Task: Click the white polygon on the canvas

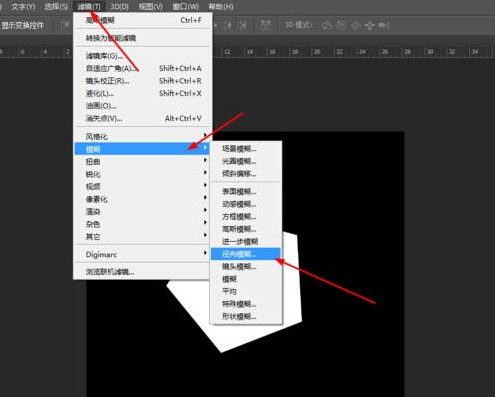Action: [233, 335]
